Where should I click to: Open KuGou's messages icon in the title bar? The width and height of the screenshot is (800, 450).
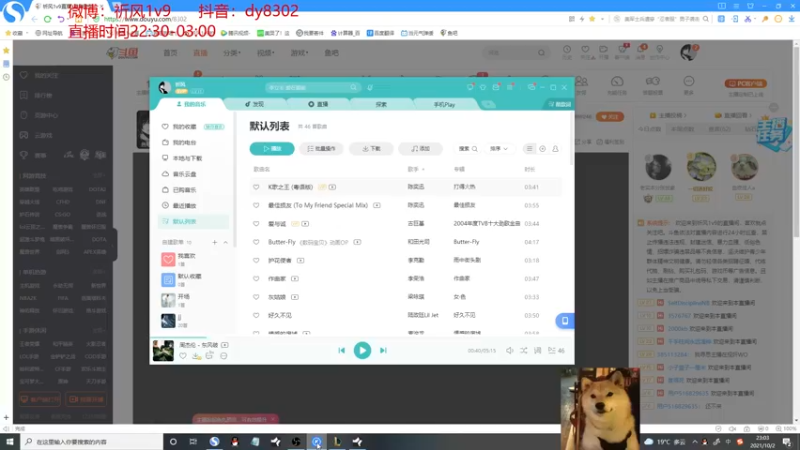(470, 87)
